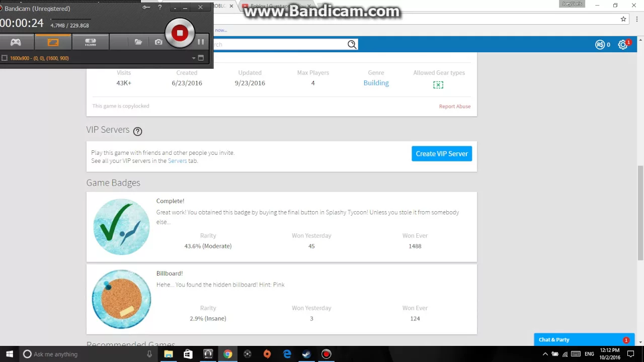
Task: Open Windows Store taskbar icon
Action: pos(188,354)
